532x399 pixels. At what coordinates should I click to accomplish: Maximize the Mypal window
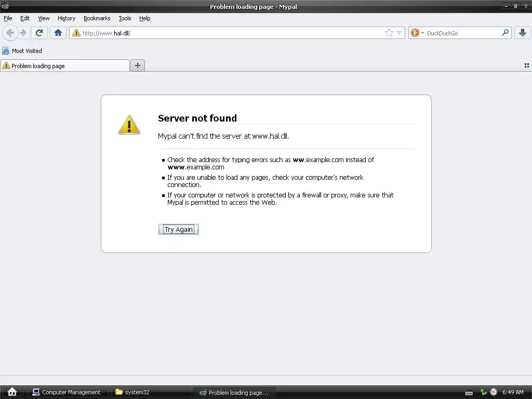[x=516, y=6]
